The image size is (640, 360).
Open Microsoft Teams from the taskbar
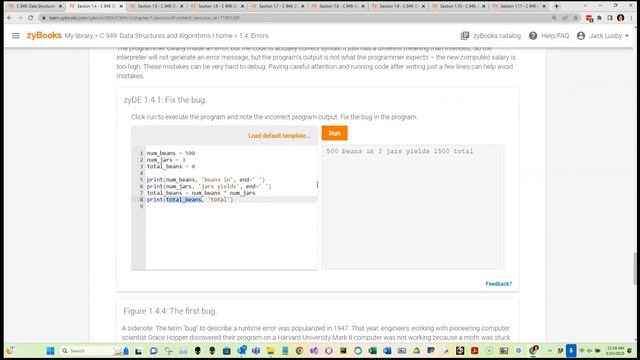(x=256, y=351)
